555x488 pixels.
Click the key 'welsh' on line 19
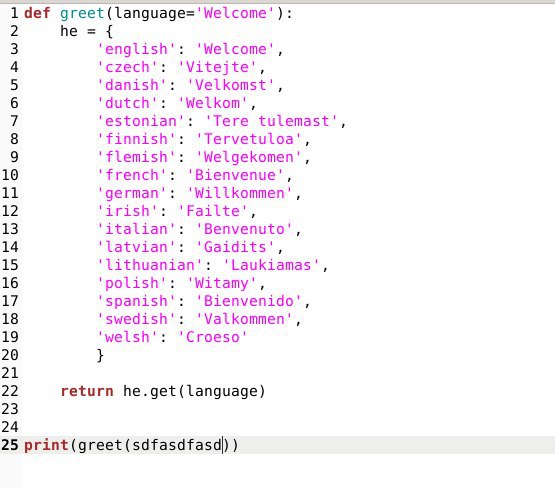pos(127,337)
